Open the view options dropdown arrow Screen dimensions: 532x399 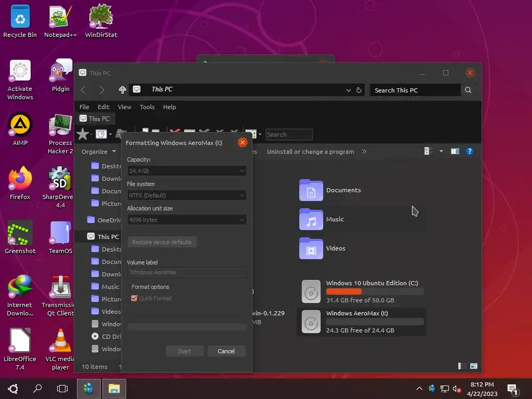tap(441, 151)
